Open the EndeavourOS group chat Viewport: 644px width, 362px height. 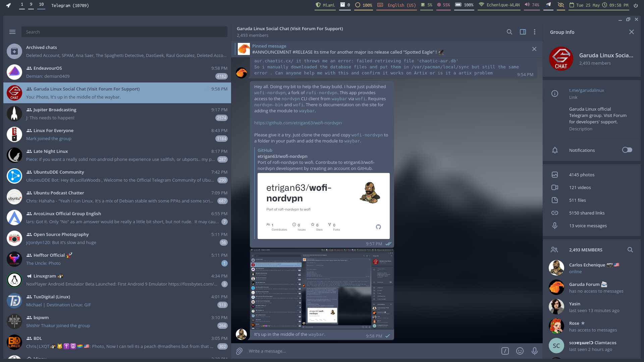click(117, 72)
